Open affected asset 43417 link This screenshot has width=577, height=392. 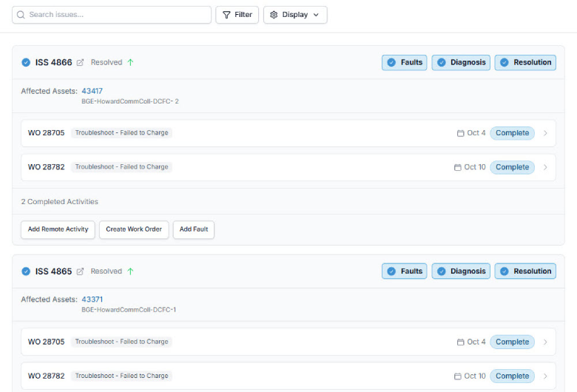pyautogui.click(x=92, y=91)
